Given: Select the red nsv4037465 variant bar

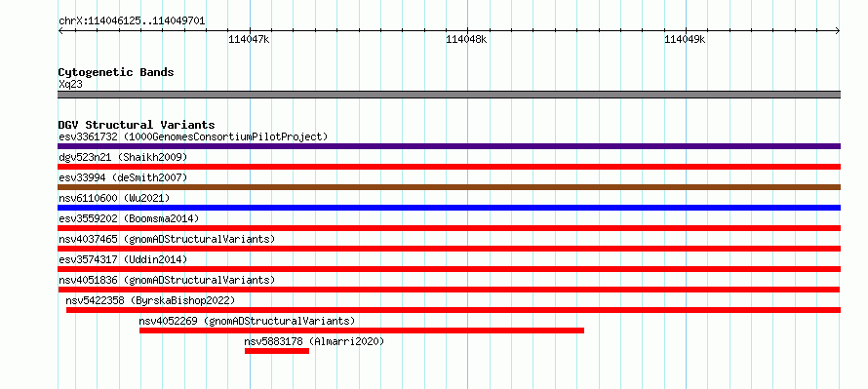Looking at the screenshot, I should point(449,249).
